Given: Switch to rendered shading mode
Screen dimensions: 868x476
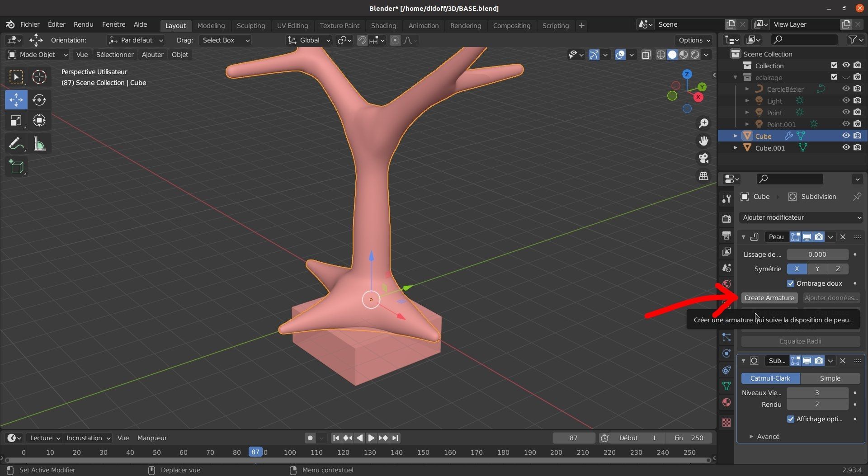Looking at the screenshot, I should tap(695, 55).
